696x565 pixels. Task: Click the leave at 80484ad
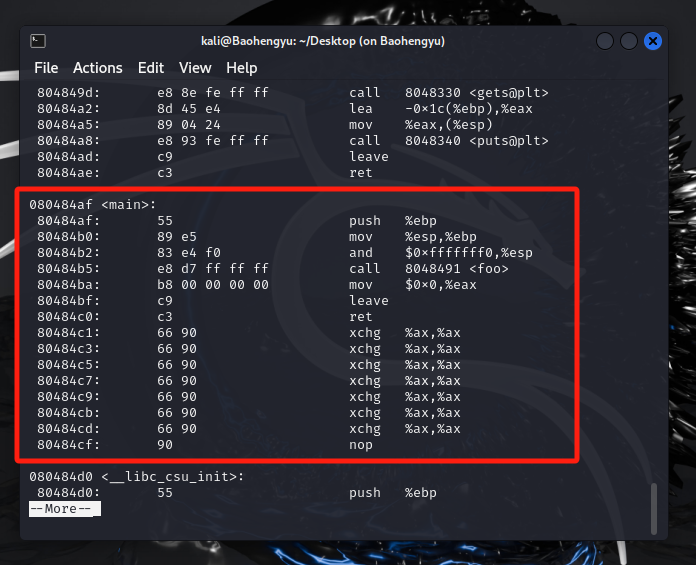[x=369, y=157]
